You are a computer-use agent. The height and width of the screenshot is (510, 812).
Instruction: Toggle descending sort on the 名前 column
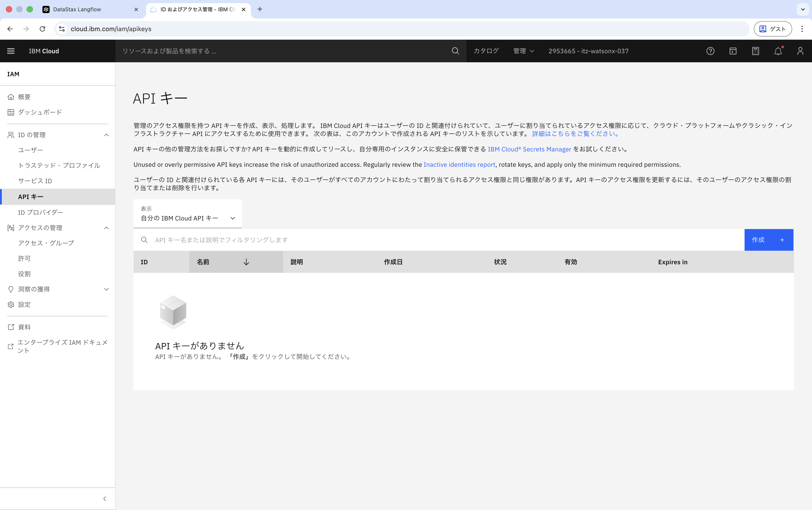click(x=246, y=262)
